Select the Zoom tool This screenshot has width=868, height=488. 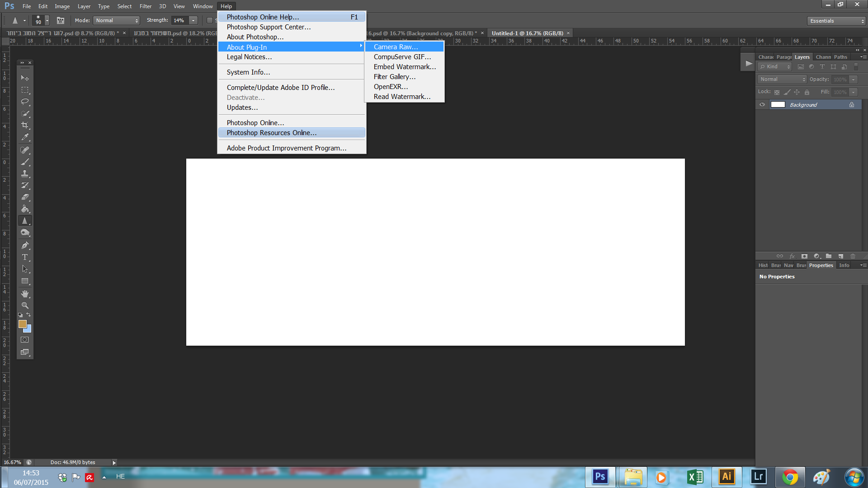click(x=25, y=305)
